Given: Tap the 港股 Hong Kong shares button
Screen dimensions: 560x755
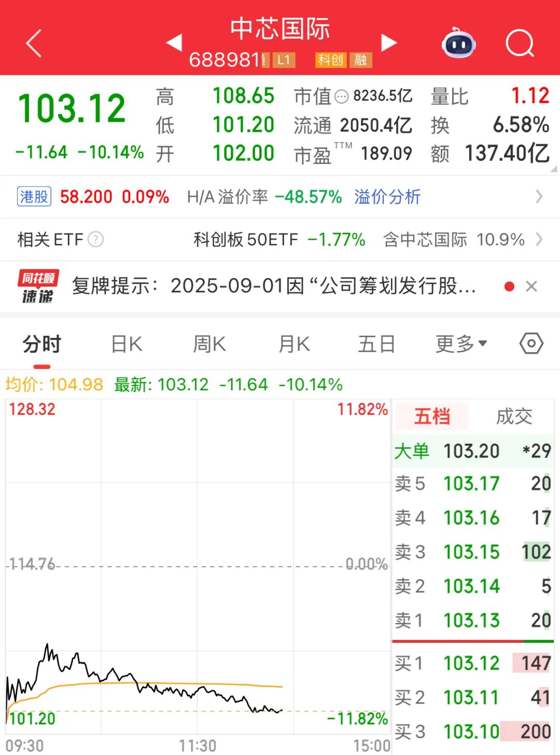Looking at the screenshot, I should (34, 197).
